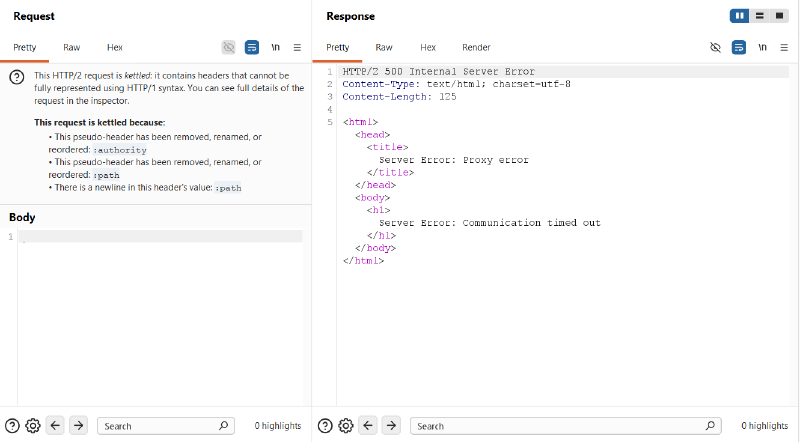800x442 pixels.
Task: Open help icon below Request panel
Action: 12,426
